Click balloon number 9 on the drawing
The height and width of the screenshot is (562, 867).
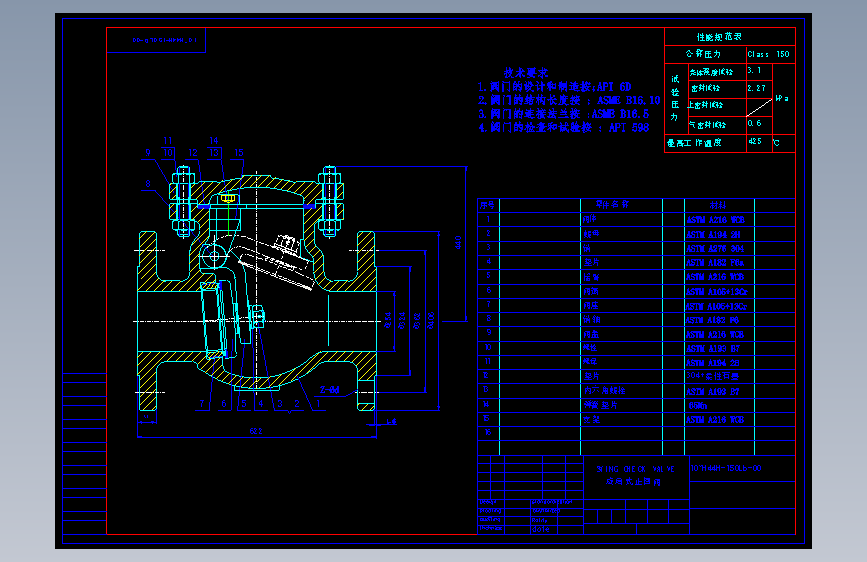tap(148, 153)
